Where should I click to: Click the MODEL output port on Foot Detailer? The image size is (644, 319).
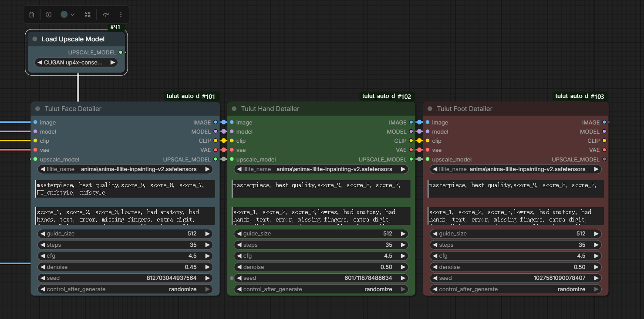(x=604, y=131)
